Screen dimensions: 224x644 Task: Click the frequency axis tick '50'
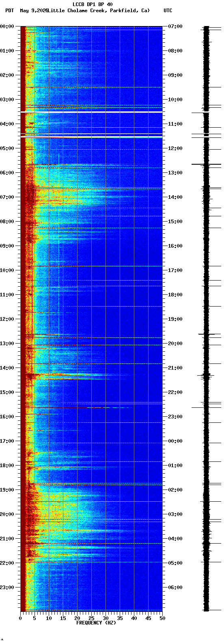tap(162, 618)
